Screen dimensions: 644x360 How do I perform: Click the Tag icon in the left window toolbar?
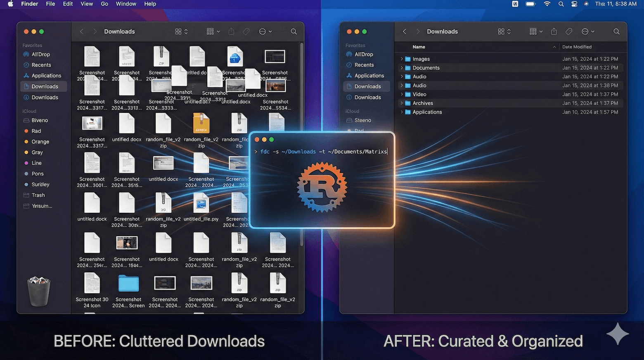(x=246, y=31)
